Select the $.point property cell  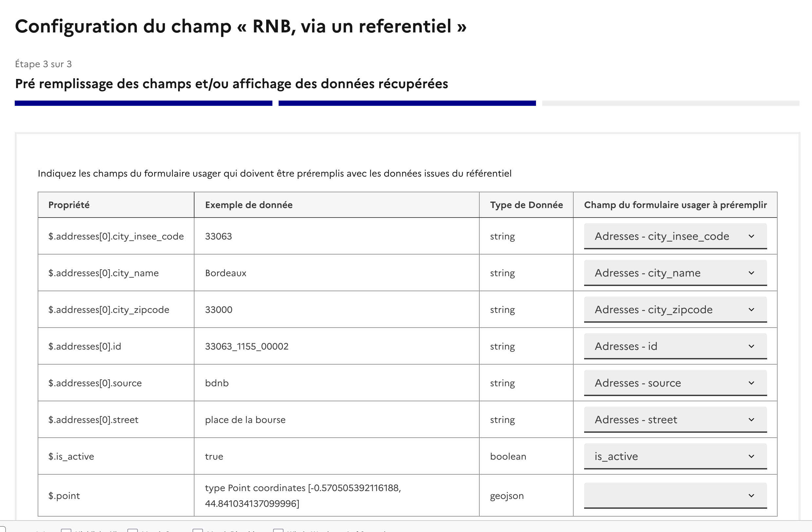64,496
